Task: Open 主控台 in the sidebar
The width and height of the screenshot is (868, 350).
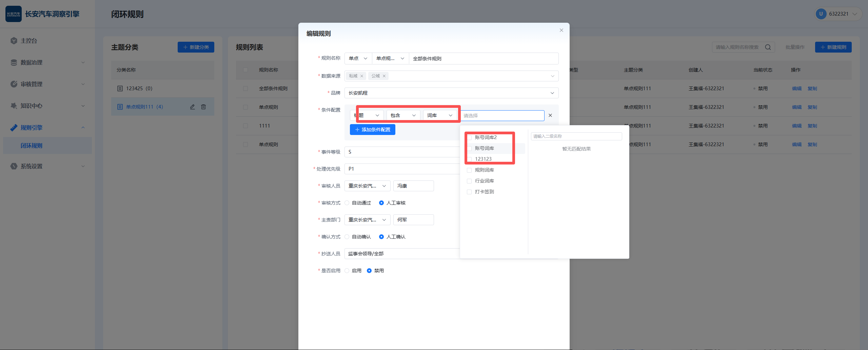Action: pyautogui.click(x=29, y=41)
